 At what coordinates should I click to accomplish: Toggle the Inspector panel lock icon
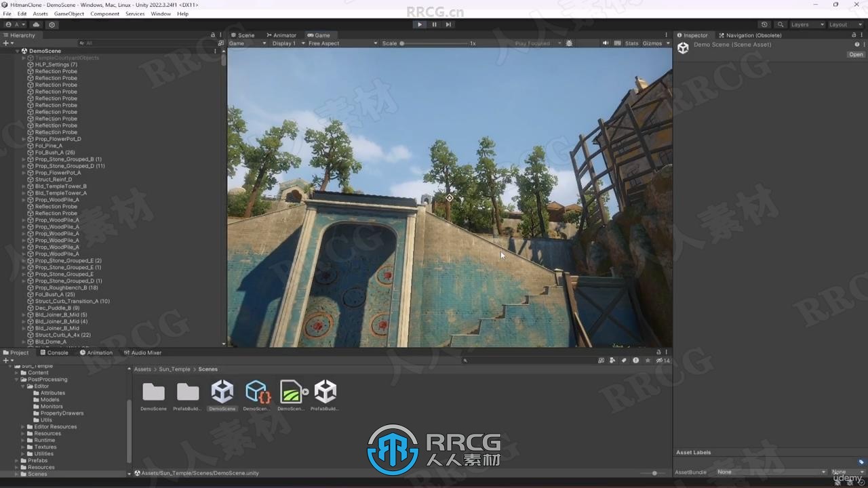[855, 35]
